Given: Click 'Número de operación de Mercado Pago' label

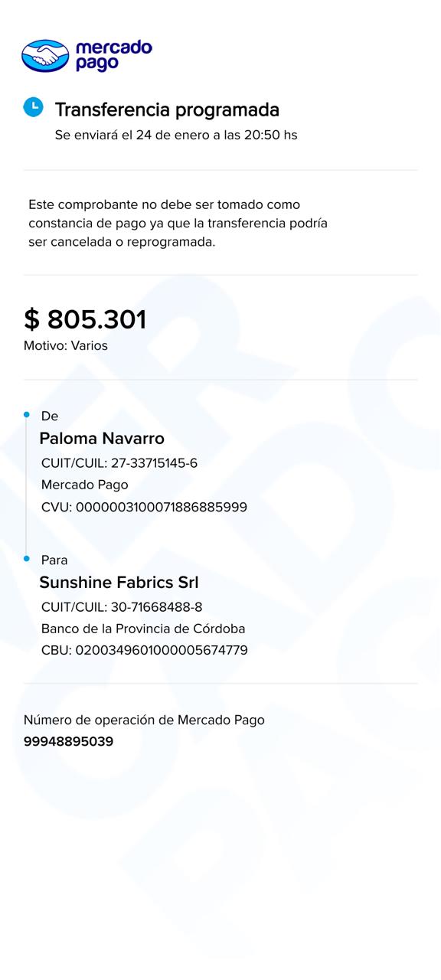Looking at the screenshot, I should [x=144, y=720].
